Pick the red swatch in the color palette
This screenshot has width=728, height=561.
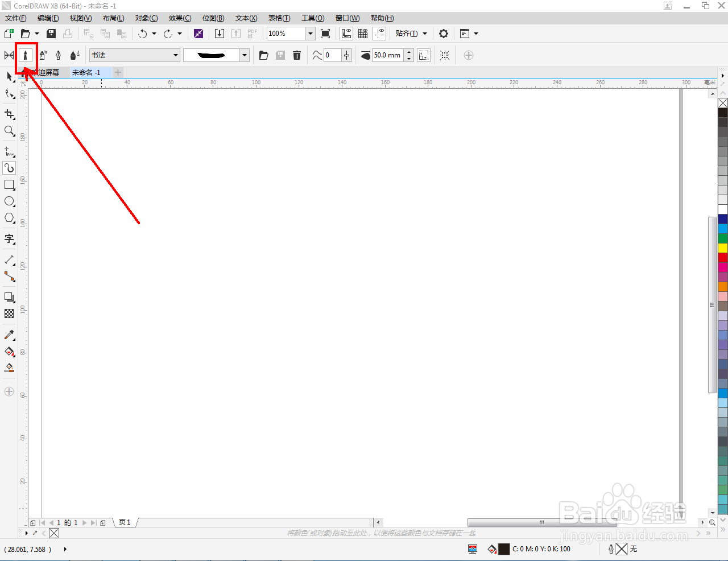point(723,258)
